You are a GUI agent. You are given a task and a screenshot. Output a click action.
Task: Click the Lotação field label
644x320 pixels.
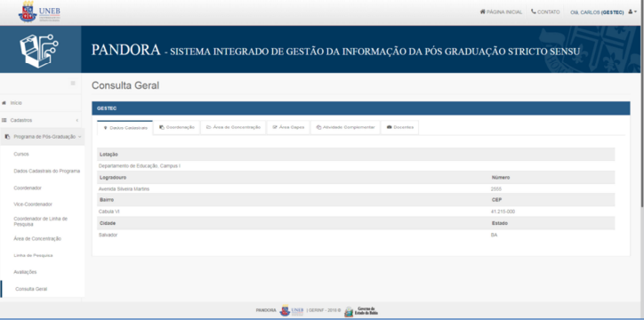click(109, 155)
